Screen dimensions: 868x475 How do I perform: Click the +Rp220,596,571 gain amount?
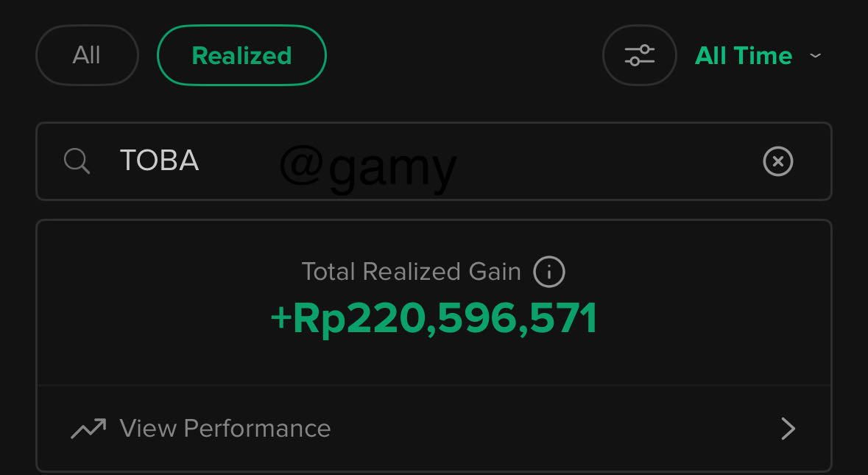click(x=434, y=319)
